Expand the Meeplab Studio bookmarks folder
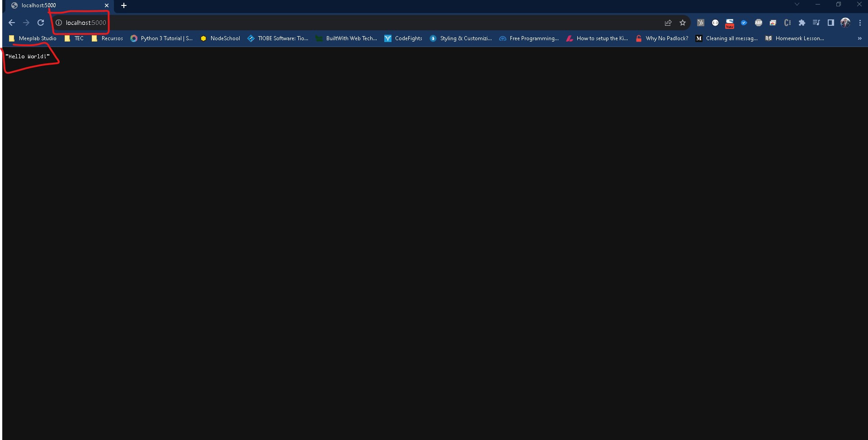The height and width of the screenshot is (440, 868). click(33, 38)
